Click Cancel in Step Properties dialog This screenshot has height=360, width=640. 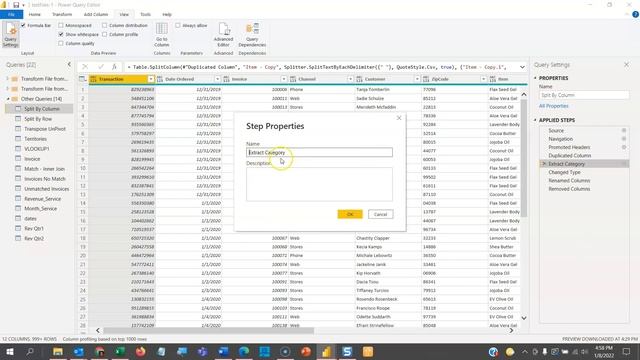click(380, 214)
